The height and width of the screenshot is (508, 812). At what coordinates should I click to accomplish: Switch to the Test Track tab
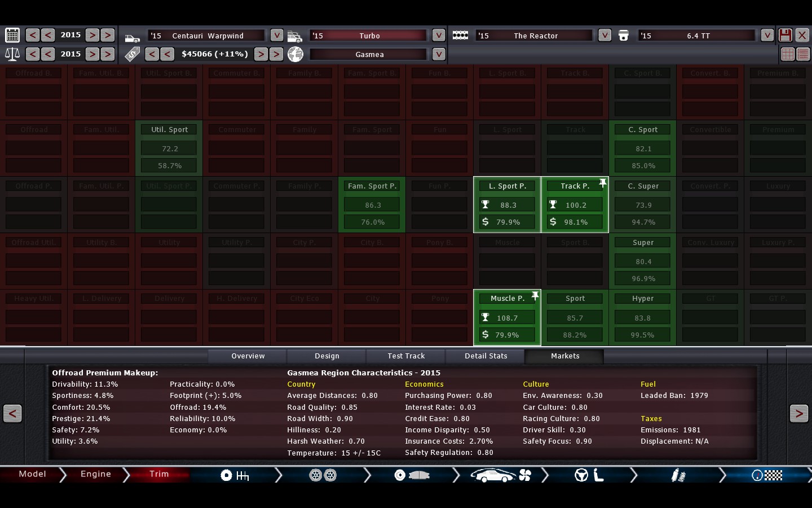406,356
